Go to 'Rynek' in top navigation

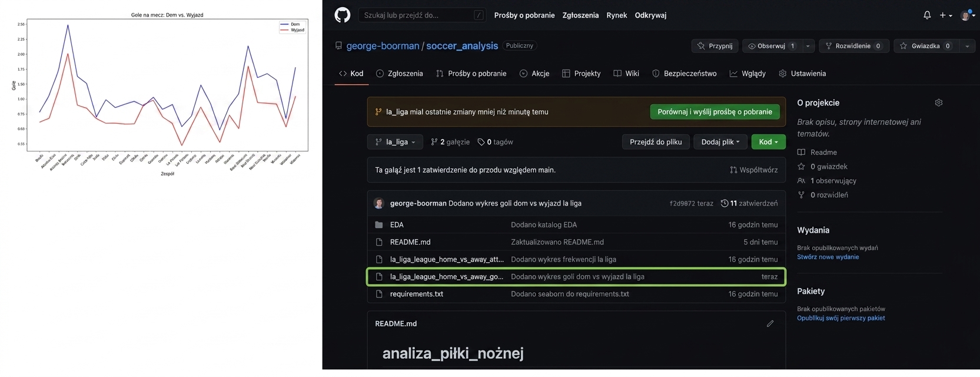pos(617,15)
